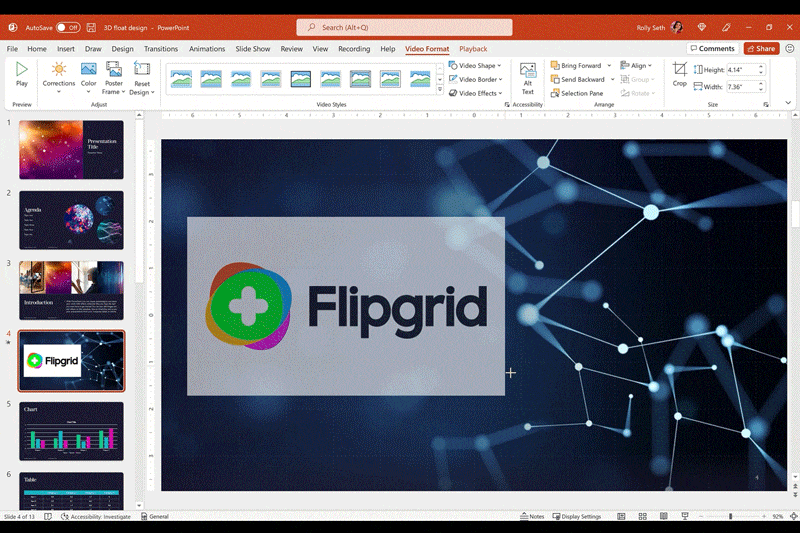Image resolution: width=800 pixels, height=533 pixels.
Task: Switch to the Playback tab
Action: [473, 48]
